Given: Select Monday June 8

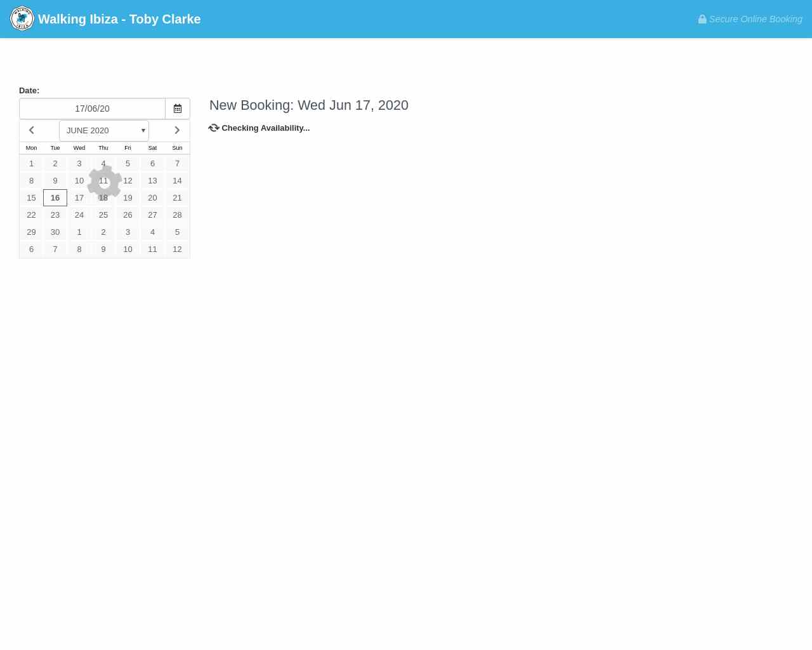Looking at the screenshot, I should point(31,181).
